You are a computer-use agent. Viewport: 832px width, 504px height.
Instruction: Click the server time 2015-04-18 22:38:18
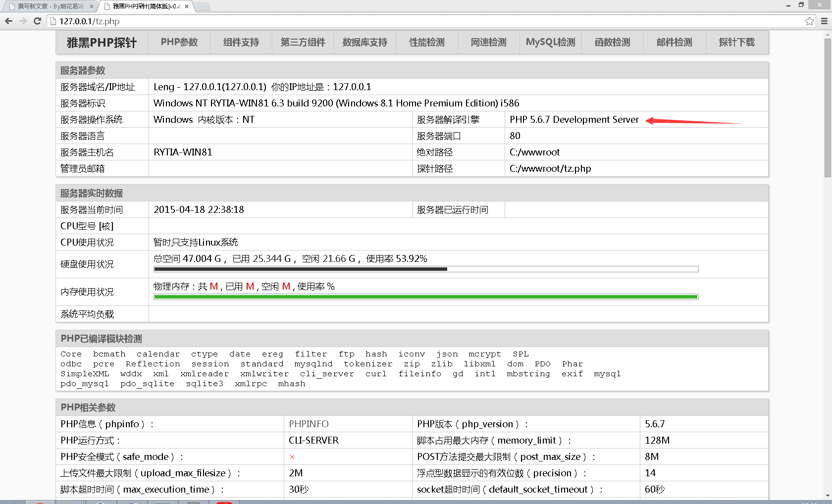pos(199,210)
